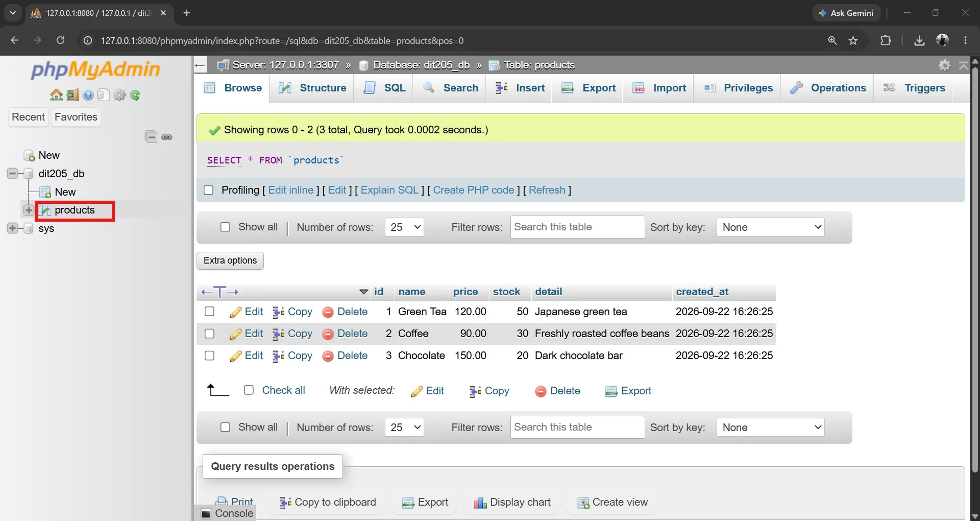Open the Operations tab

click(828, 88)
